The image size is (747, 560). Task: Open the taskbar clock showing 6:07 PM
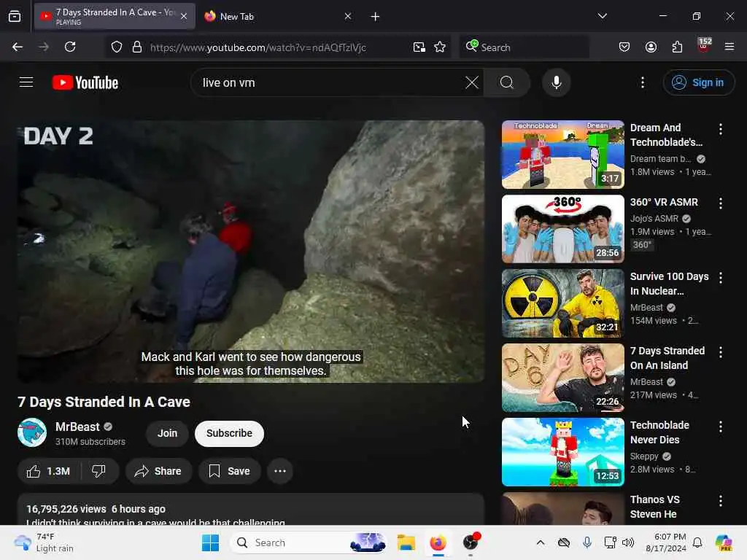point(665,542)
